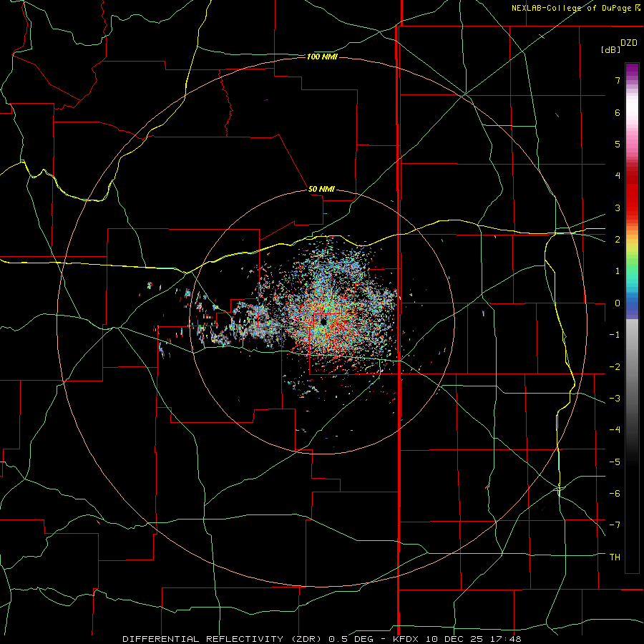This screenshot has height=644, width=644.
Task: Click the 0 value on color scale
Action: coord(618,303)
